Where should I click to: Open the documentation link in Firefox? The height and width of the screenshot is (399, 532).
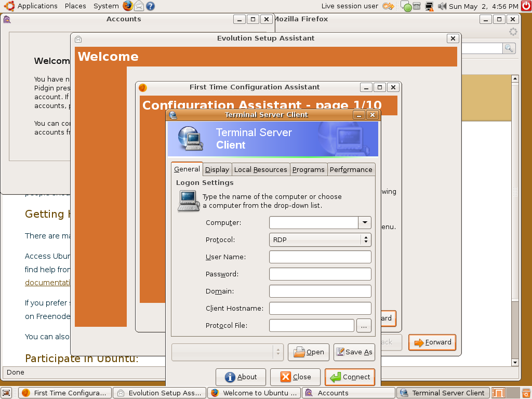pos(47,282)
